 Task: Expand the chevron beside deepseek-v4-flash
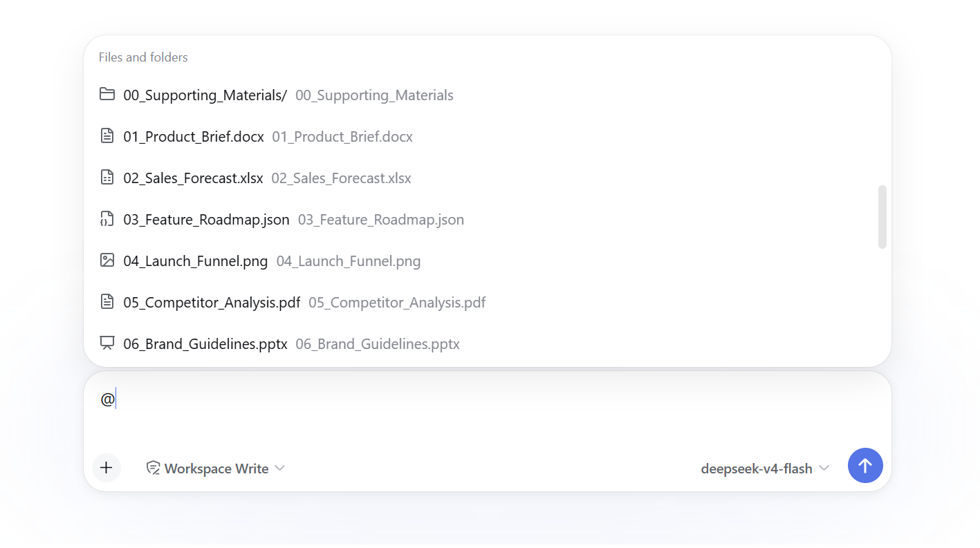point(824,469)
